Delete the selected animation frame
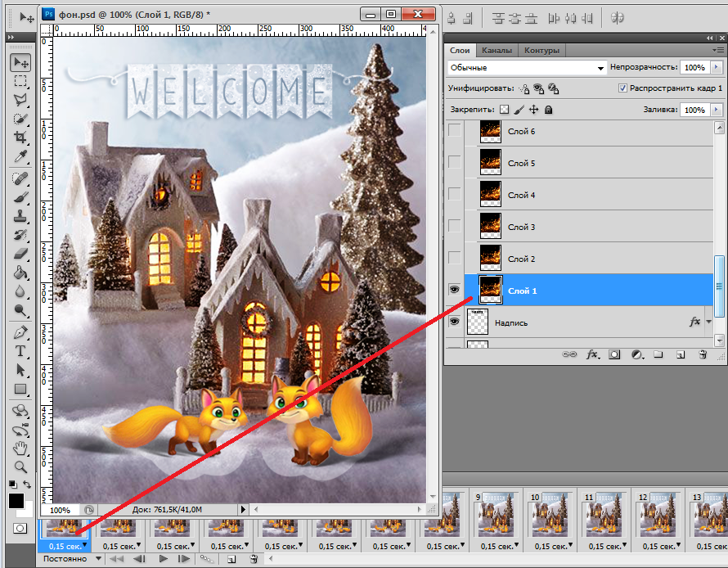Image resolution: width=728 pixels, height=568 pixels. pos(254,559)
